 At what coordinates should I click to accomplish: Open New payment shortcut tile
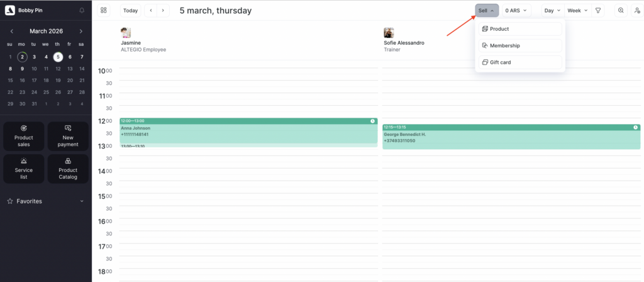tap(68, 136)
